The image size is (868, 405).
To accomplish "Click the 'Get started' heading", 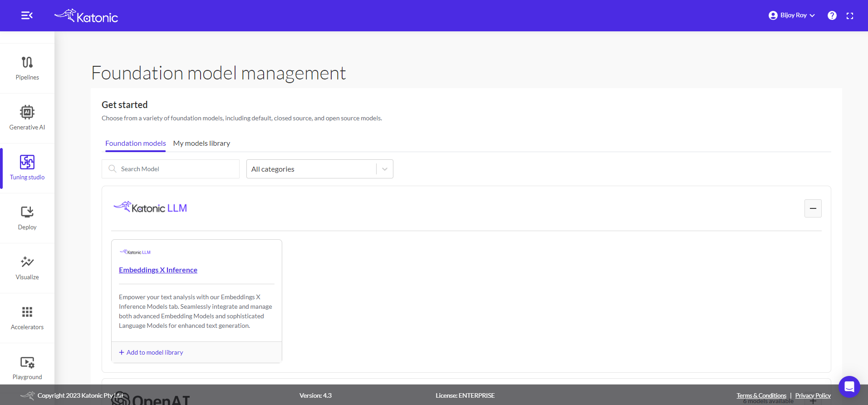I will 125,105.
